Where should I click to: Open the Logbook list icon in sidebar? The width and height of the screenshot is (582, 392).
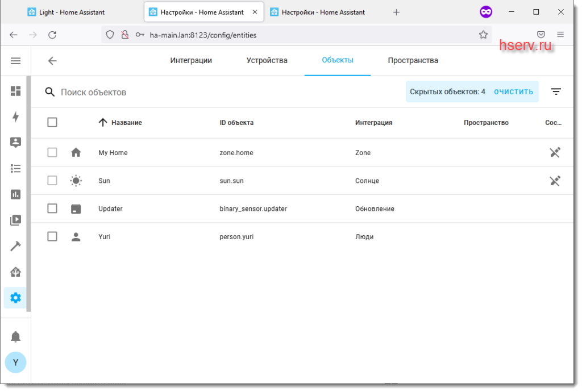pyautogui.click(x=16, y=168)
